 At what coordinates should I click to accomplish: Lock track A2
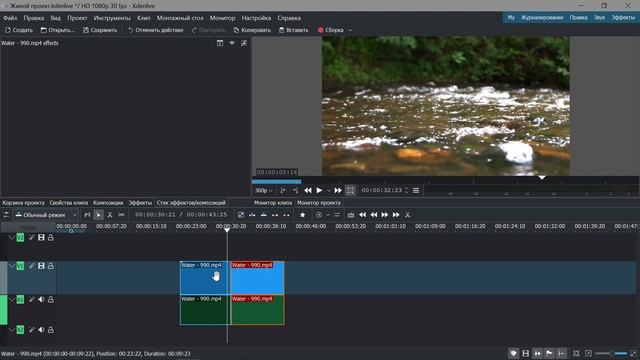pos(51,329)
